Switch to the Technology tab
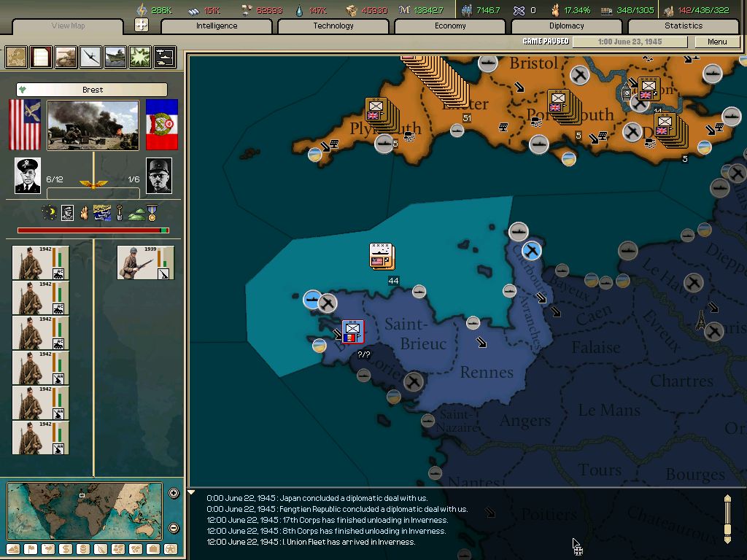Image resolution: width=747 pixels, height=560 pixels. pos(333,26)
